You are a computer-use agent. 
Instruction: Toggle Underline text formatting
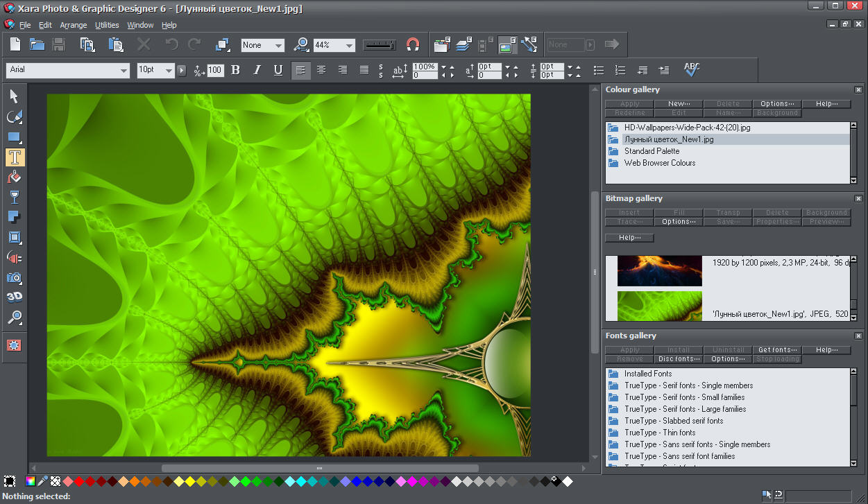(278, 70)
